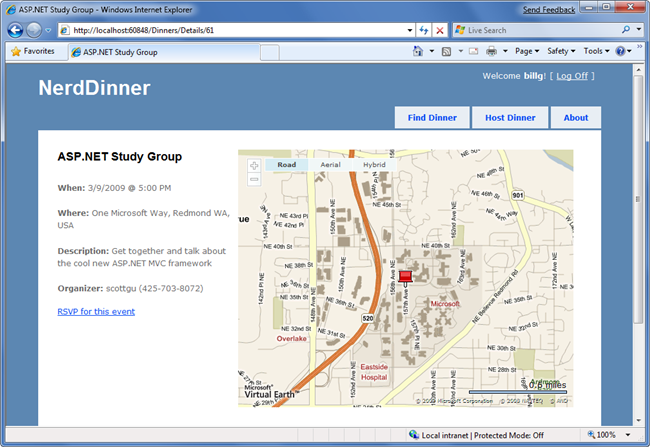This screenshot has width=650, height=447.
Task: Select the ASP.NET Study Group tab
Action: pyautogui.click(x=164, y=52)
